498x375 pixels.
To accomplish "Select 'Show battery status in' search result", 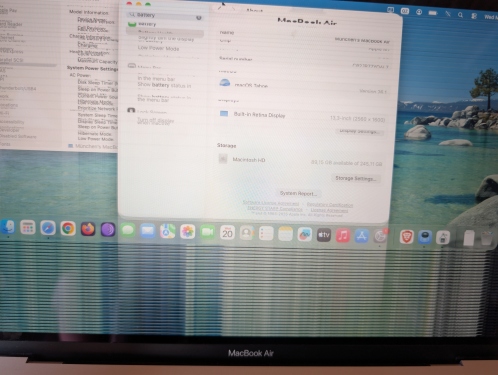I will 164,85.
